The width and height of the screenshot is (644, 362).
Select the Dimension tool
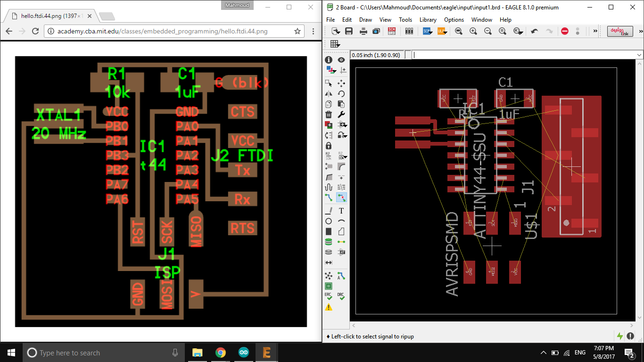click(329, 263)
